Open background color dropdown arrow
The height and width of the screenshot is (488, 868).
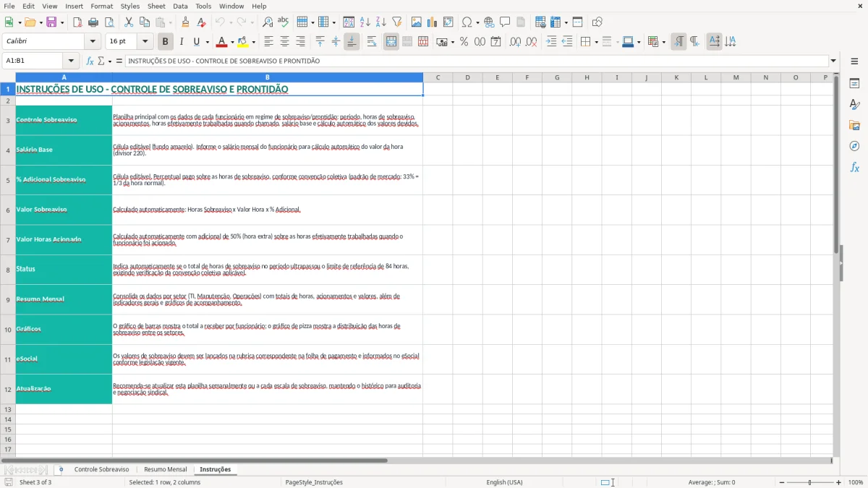coord(253,42)
